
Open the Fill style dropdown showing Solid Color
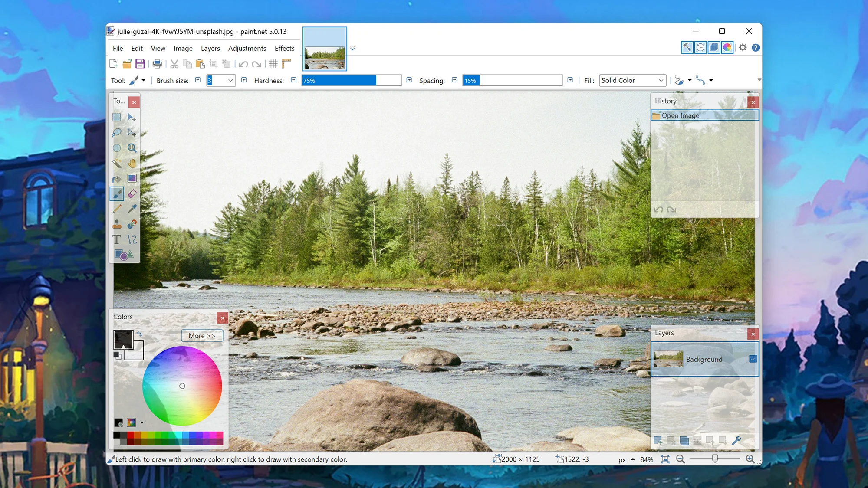[x=632, y=80]
